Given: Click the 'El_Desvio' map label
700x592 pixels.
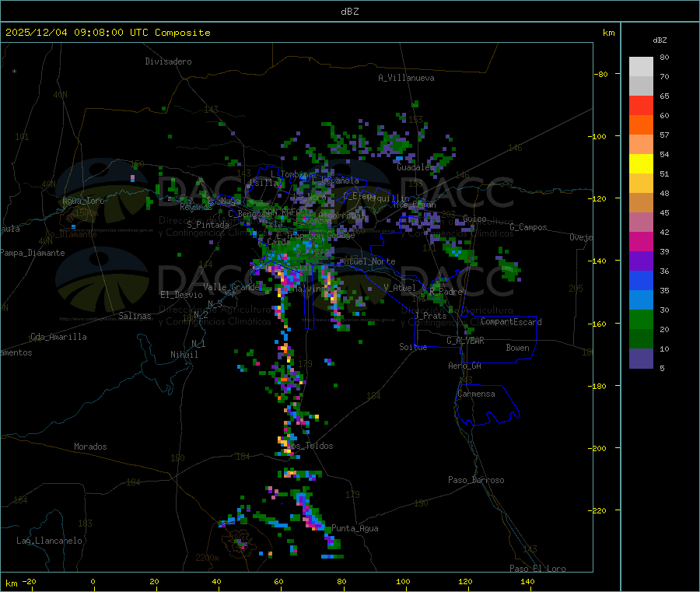Looking at the screenshot, I should tap(181, 295).
